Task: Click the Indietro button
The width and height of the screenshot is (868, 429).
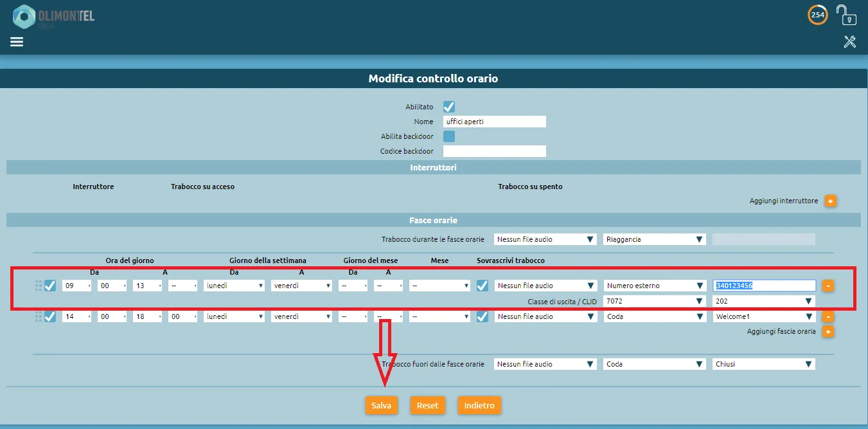Action: tap(479, 406)
